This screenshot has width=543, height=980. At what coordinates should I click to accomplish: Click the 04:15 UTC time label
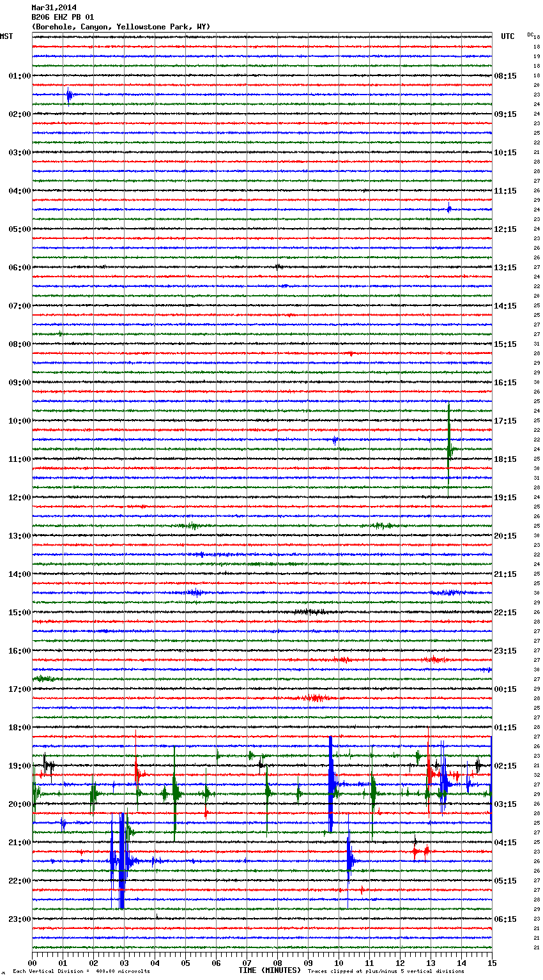[505, 843]
